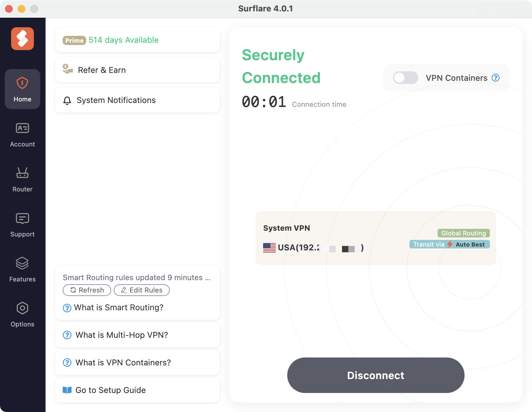
Task: Open the Account section icon
Action: [22, 128]
